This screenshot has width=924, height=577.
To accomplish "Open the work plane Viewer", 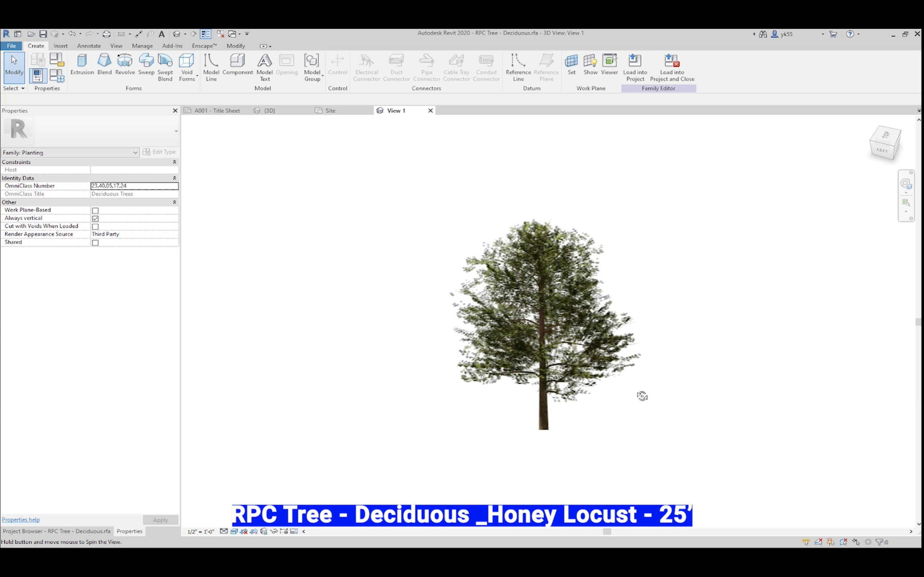I will click(609, 64).
